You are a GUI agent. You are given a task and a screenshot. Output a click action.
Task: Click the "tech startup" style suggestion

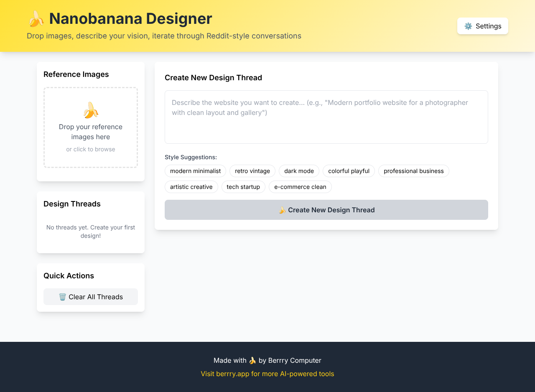[x=243, y=187]
